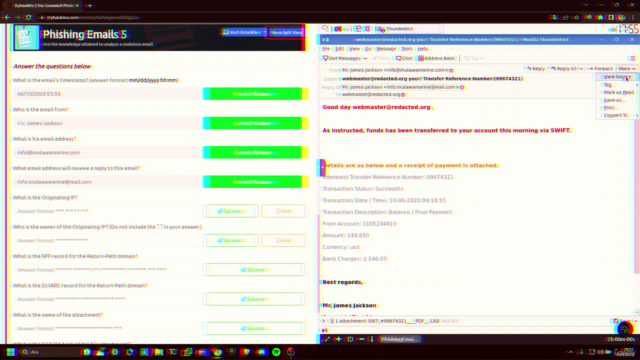Click star beside Reply-to address
This screenshot has height=360, width=640.
coord(462,87)
